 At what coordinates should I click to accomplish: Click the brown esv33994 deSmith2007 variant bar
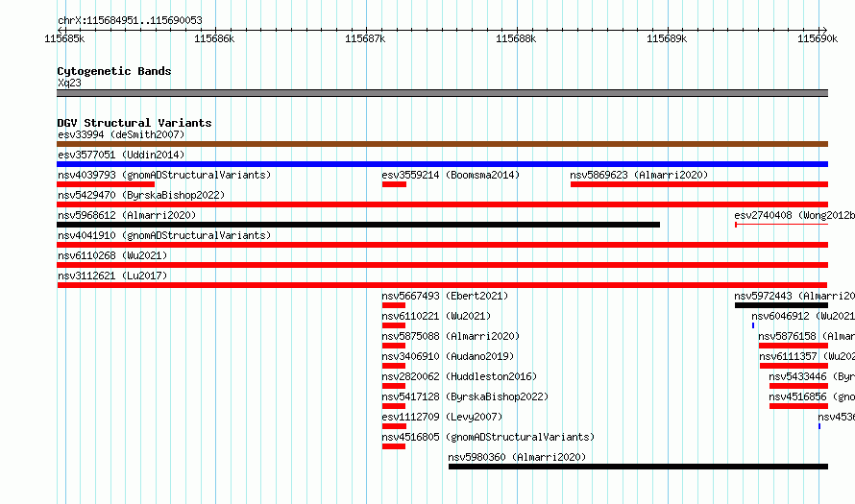click(x=442, y=144)
